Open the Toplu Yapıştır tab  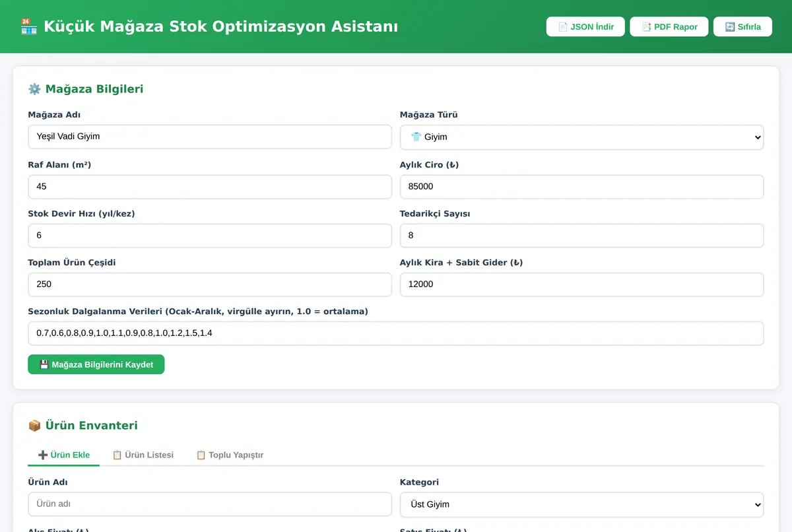(x=230, y=455)
